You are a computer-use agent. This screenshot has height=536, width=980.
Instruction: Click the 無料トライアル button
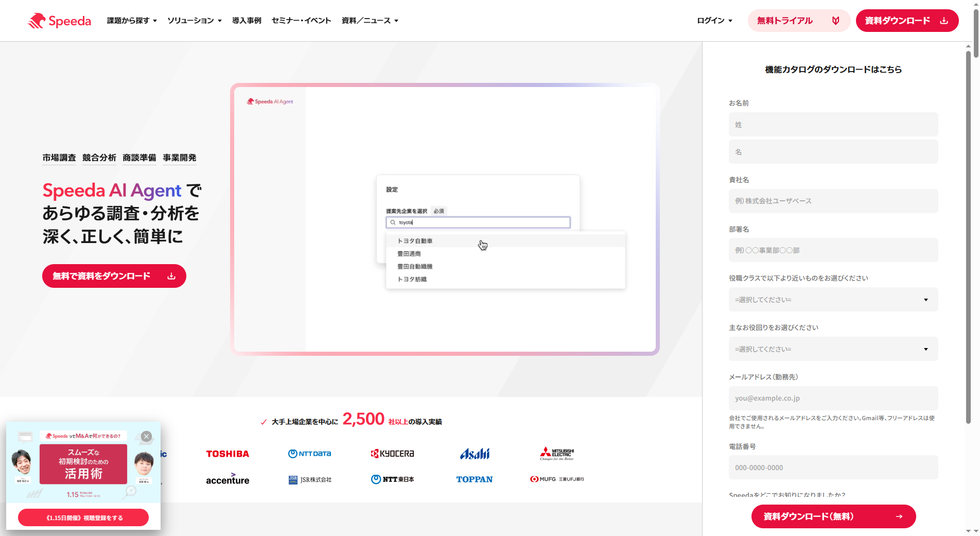(799, 21)
